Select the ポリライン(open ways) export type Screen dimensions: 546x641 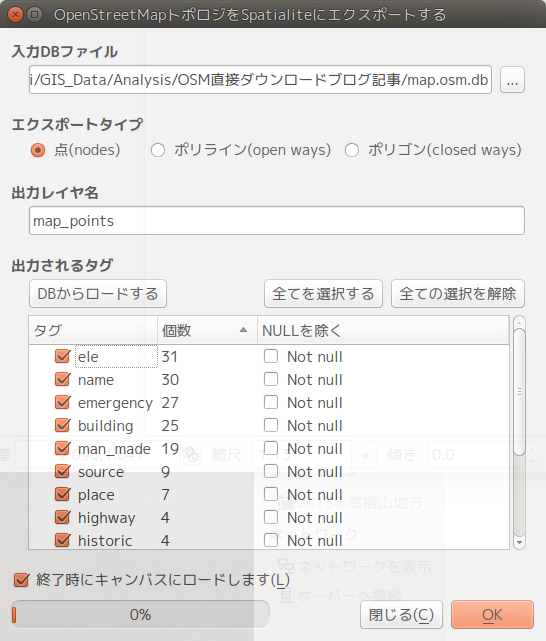click(x=158, y=150)
